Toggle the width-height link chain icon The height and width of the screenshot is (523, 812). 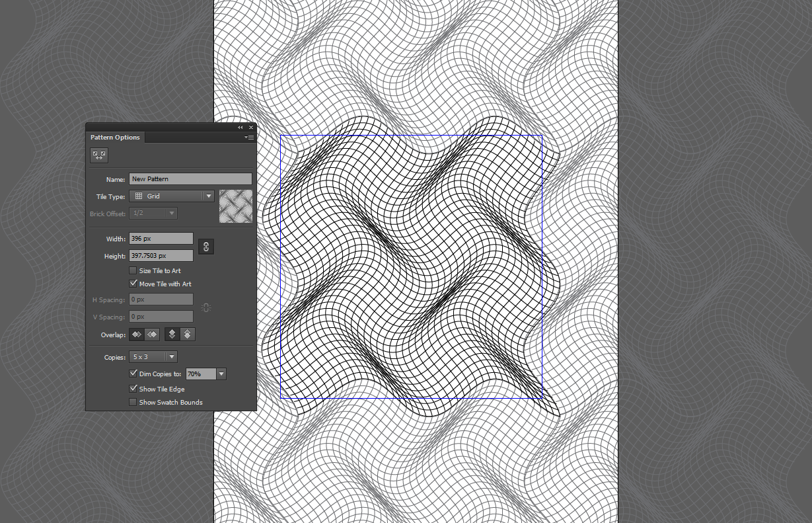tap(205, 246)
